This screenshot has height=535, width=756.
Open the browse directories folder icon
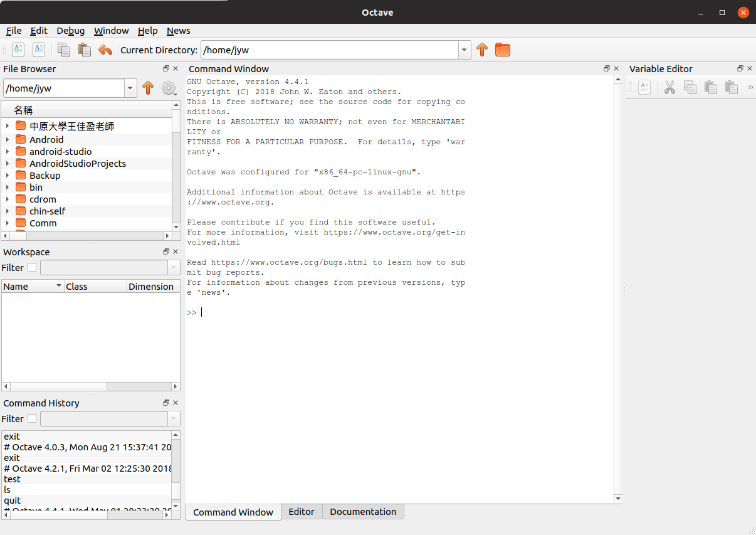[x=503, y=50]
